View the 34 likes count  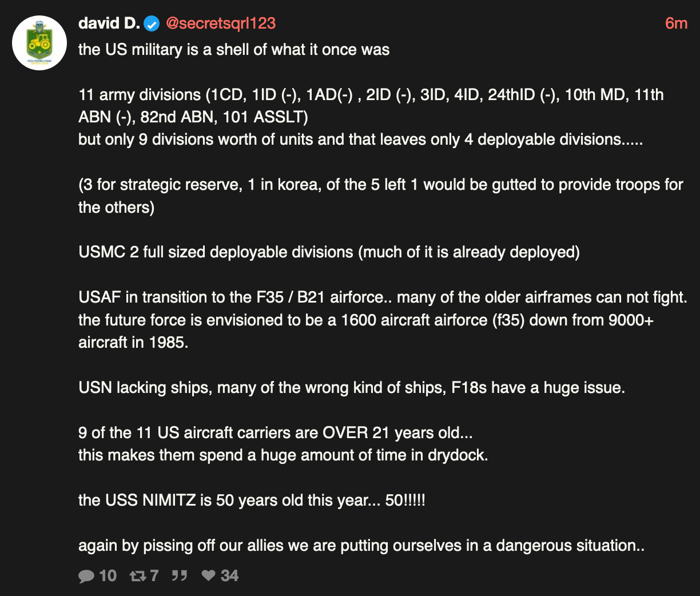coord(229,575)
